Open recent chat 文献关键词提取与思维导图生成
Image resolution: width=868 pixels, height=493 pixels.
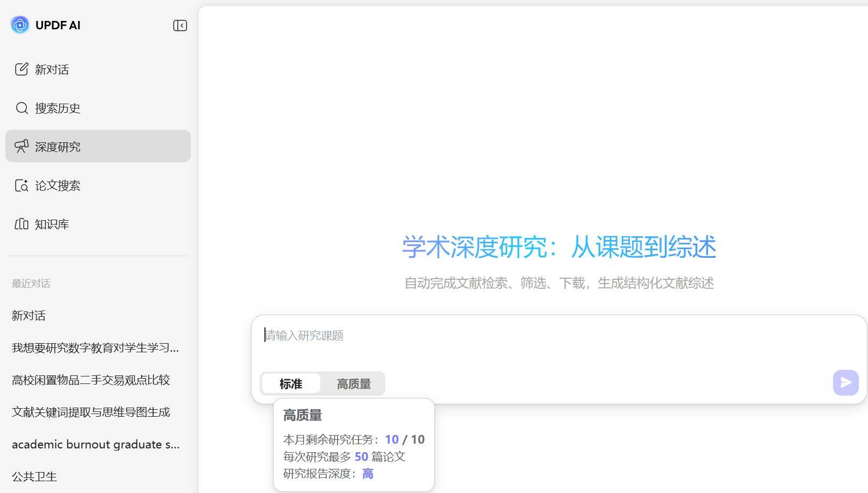coord(91,412)
